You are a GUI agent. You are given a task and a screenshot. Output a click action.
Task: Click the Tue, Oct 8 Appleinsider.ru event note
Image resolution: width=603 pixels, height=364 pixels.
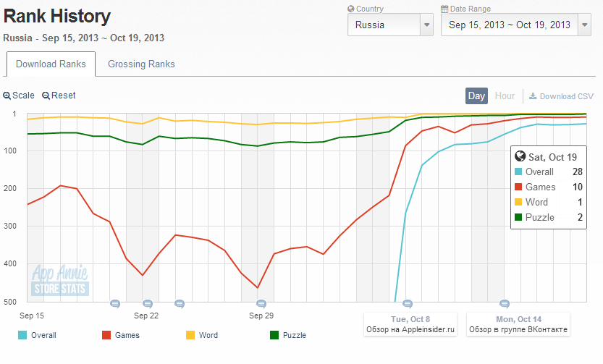[410, 324]
